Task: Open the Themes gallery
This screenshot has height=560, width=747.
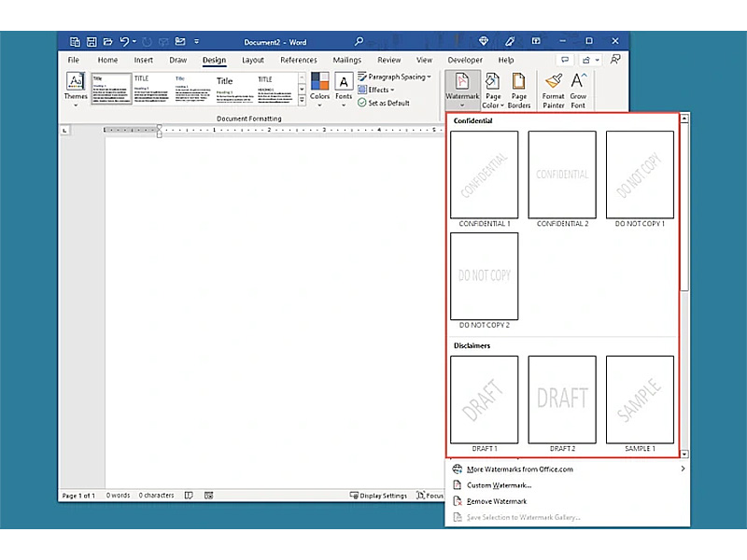Action: (x=76, y=89)
